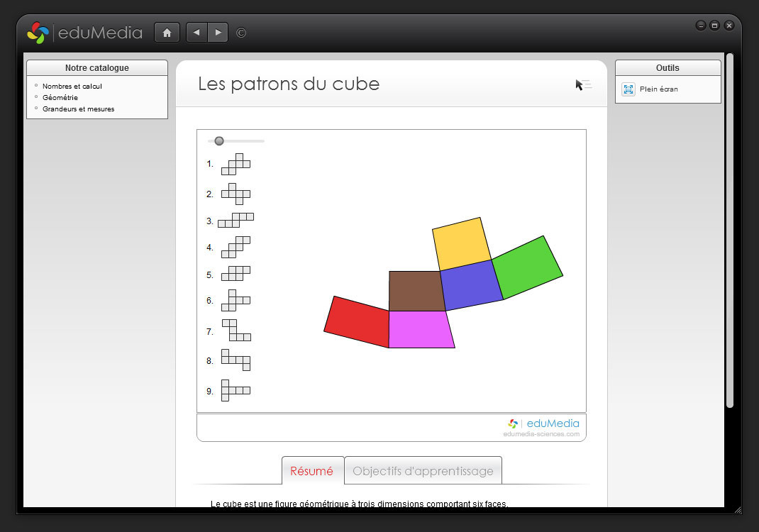The image size is (759, 532).
Task: Choose cube net pattern number 5
Action: pyautogui.click(x=236, y=274)
